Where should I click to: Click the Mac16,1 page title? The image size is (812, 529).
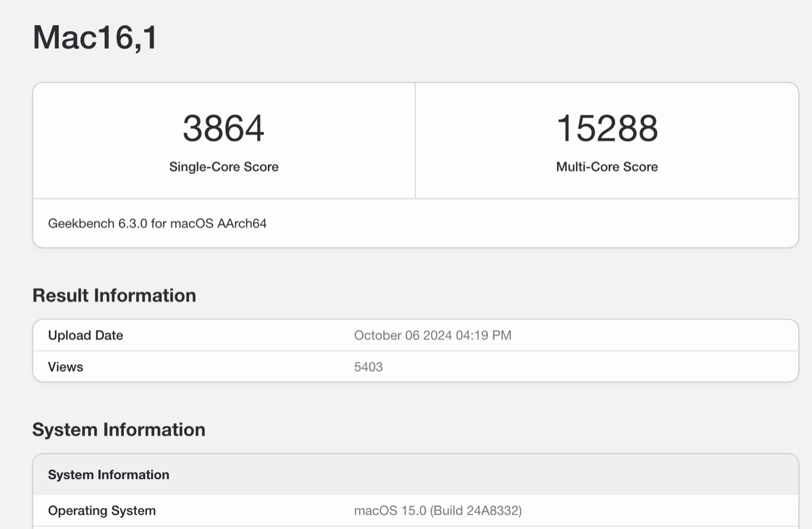pos(95,38)
